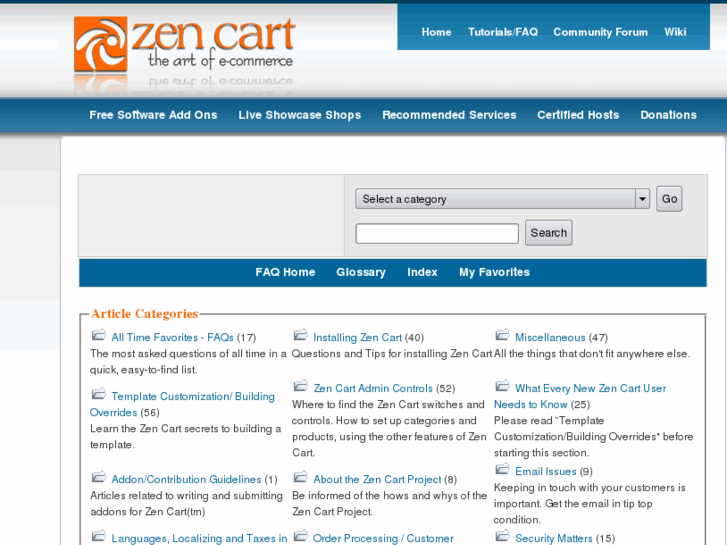The height and width of the screenshot is (545, 727).
Task: Open Tutorials/FAQ in top navigation
Action: tap(503, 32)
